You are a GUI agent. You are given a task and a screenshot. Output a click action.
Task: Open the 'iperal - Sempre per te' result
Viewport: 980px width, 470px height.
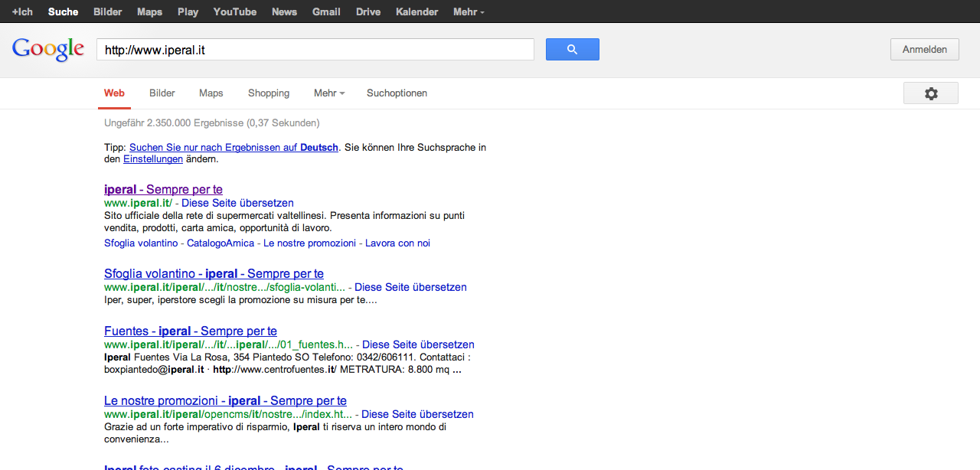[163, 189]
